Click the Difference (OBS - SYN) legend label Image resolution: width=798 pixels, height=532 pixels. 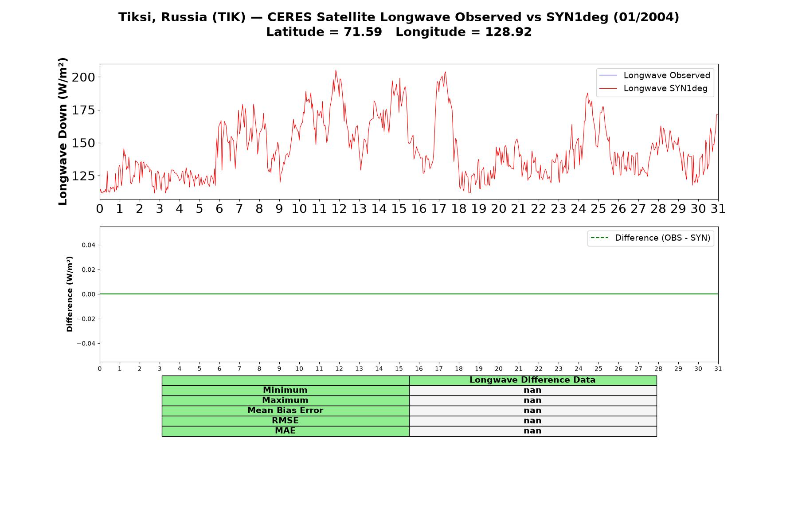[x=662, y=238]
